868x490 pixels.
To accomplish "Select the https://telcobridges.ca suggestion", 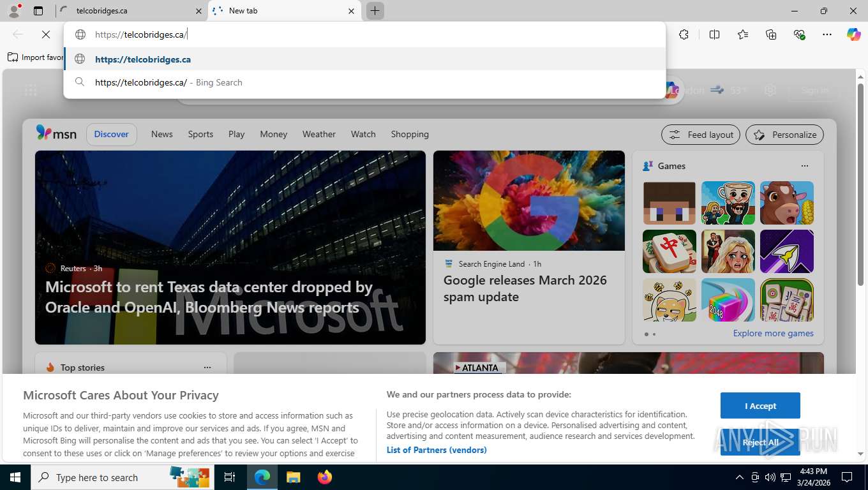I will [365, 59].
